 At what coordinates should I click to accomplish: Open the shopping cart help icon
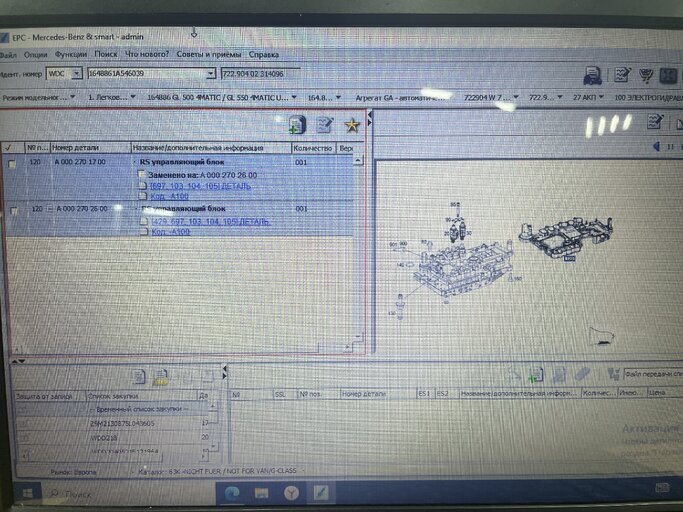[646, 75]
